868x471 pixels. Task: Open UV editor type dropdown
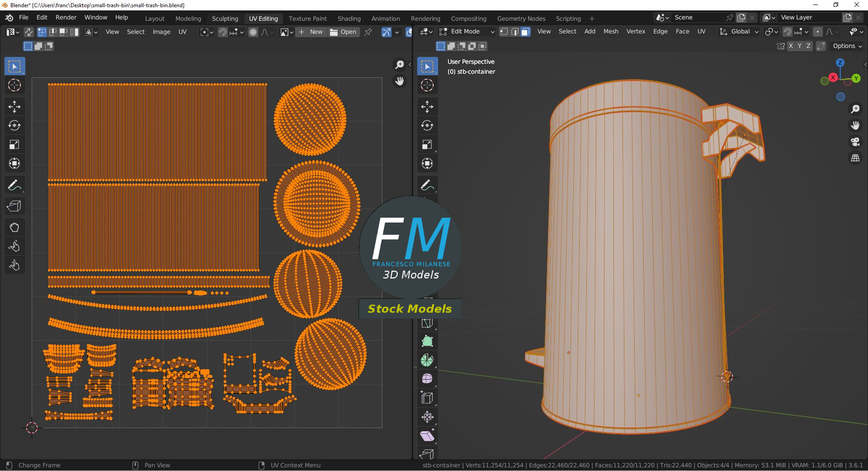[x=13, y=32]
